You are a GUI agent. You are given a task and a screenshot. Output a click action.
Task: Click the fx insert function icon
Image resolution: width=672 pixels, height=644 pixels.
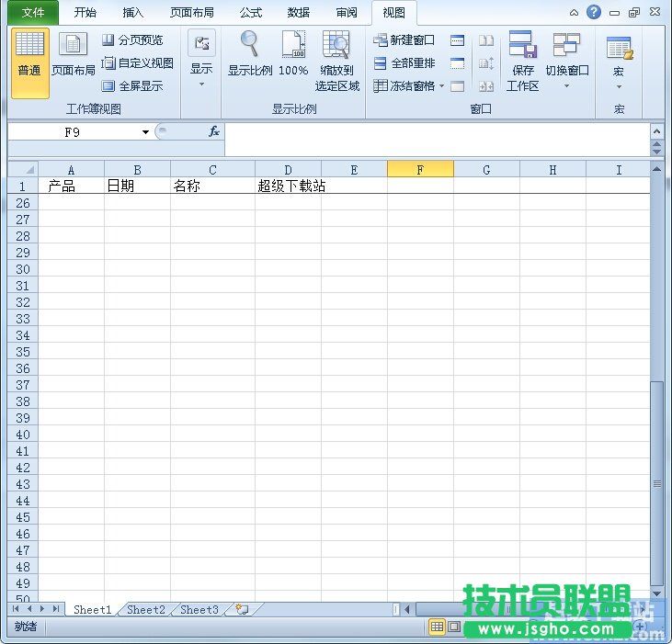coord(213,132)
